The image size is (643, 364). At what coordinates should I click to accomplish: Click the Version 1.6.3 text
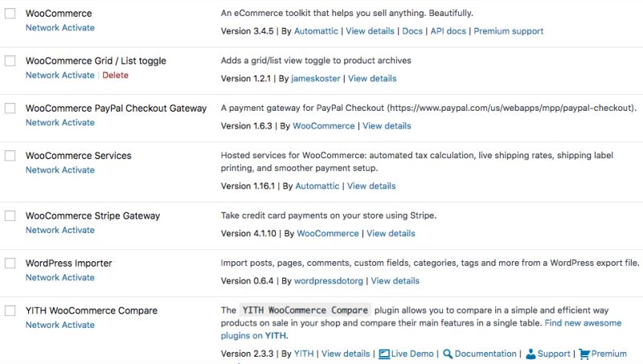247,126
